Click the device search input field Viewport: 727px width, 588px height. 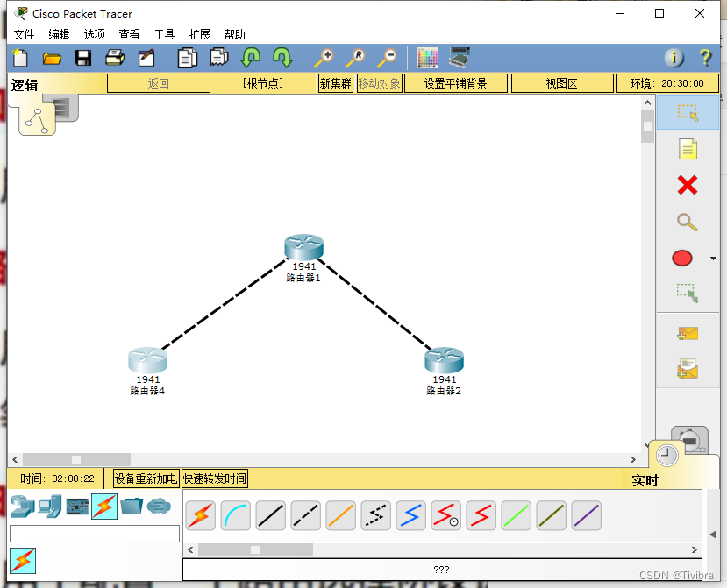point(95,534)
